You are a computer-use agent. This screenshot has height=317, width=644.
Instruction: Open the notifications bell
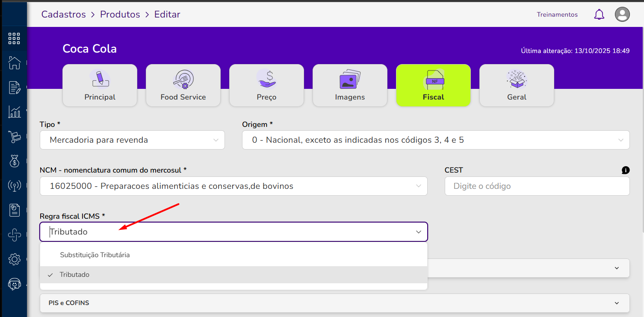pyautogui.click(x=599, y=15)
